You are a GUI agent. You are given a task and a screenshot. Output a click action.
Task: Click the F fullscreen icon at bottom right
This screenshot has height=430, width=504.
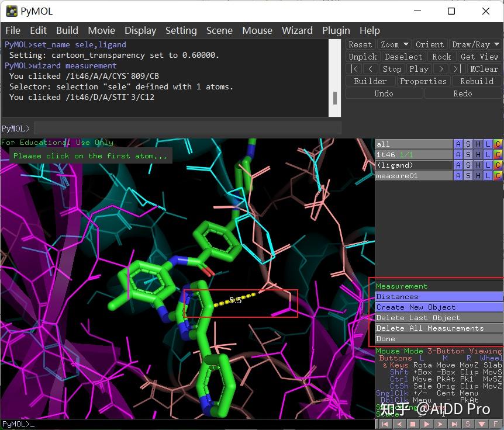click(496, 424)
